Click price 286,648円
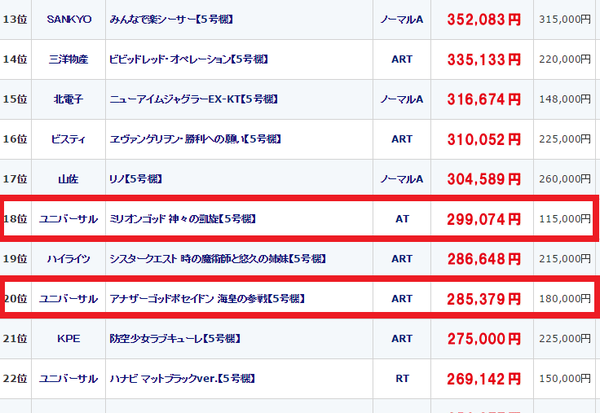Viewport: 600px width, 413px height. pyautogui.click(x=484, y=259)
